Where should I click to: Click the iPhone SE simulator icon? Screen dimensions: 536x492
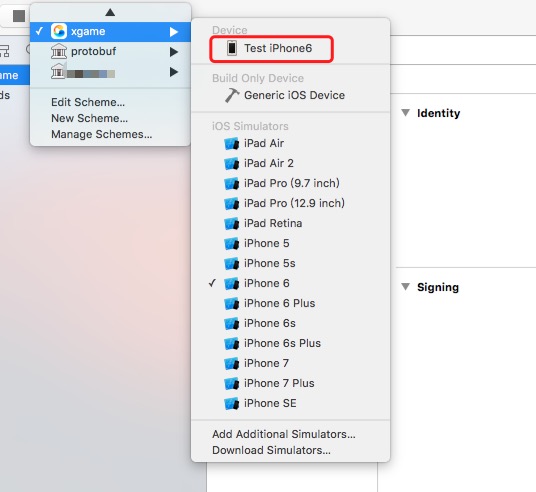tap(232, 403)
